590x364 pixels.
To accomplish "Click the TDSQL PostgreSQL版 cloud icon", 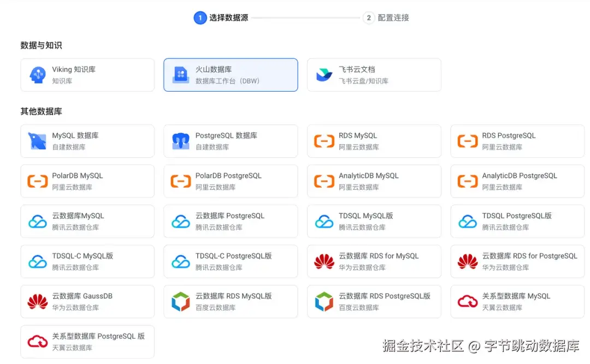I will tap(468, 222).
